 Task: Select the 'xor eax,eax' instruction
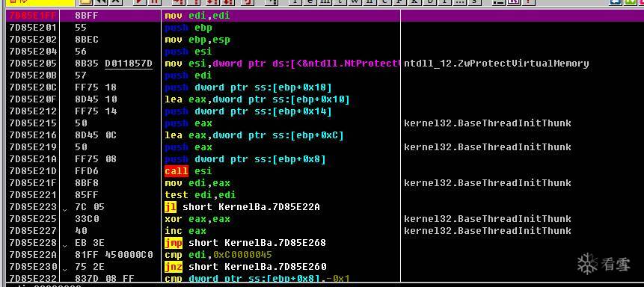tap(197, 218)
